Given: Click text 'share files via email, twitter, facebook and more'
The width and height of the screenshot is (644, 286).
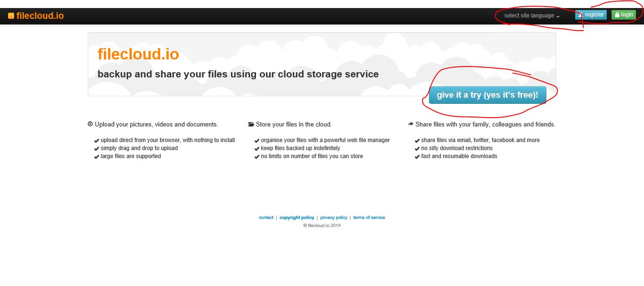Looking at the screenshot, I should pos(480,140).
